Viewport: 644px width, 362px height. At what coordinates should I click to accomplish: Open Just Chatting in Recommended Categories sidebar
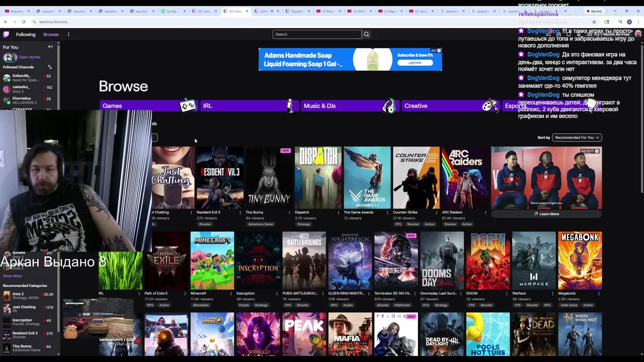click(x=28, y=309)
